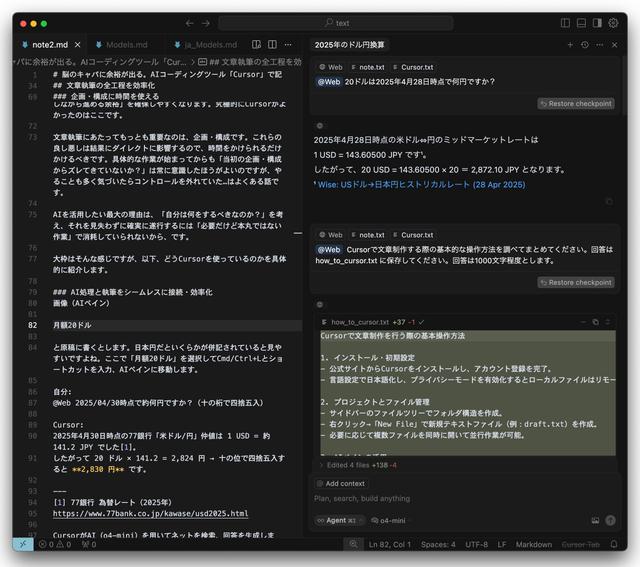Restore checkpoint for the 20ドル question
Image resolution: width=640 pixels, height=567 pixels.
tap(576, 104)
